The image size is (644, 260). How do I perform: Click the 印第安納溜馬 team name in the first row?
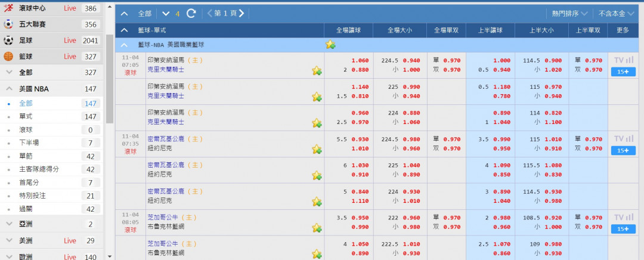(166, 60)
